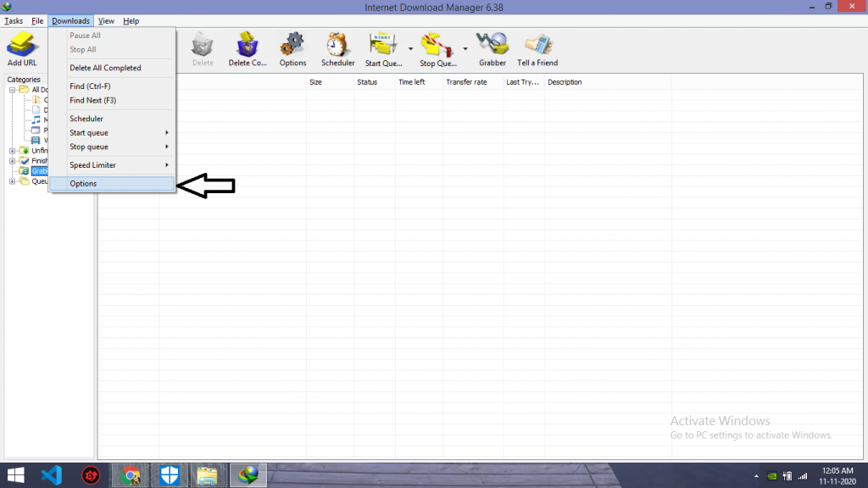The image size is (868, 488).
Task: Sort by the Time left column header
Action: click(x=419, y=82)
